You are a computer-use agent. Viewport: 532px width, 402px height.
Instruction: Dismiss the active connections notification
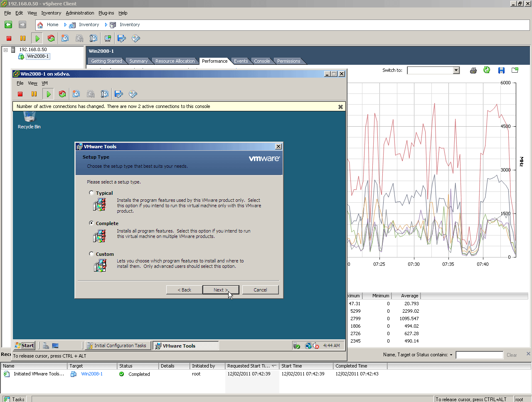340,107
